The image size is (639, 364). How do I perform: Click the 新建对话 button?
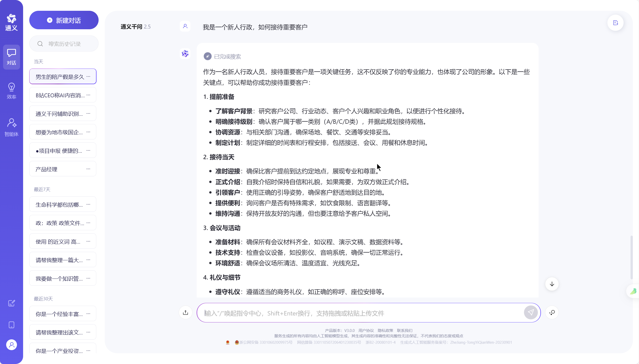64,20
